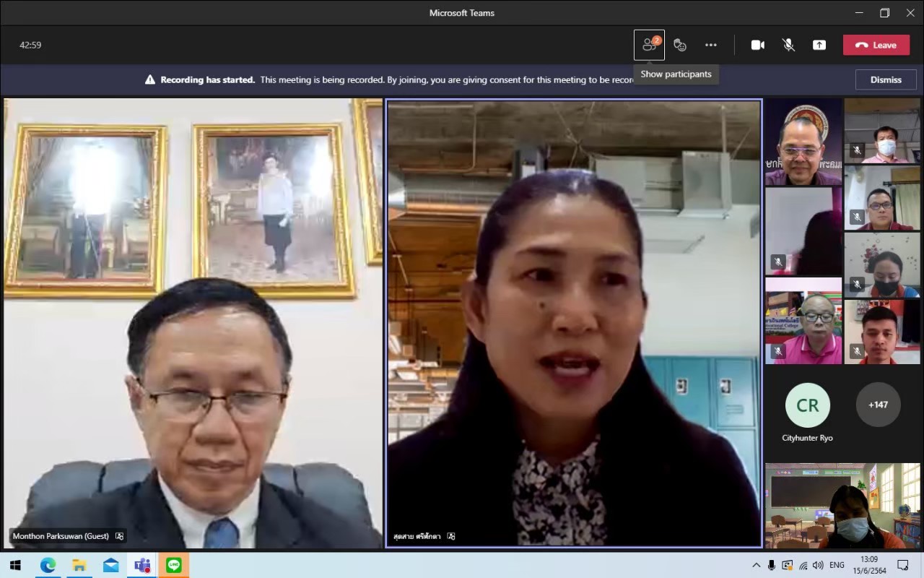
Task: Switch to Microsoft Teams taskbar icon
Action: (x=142, y=565)
